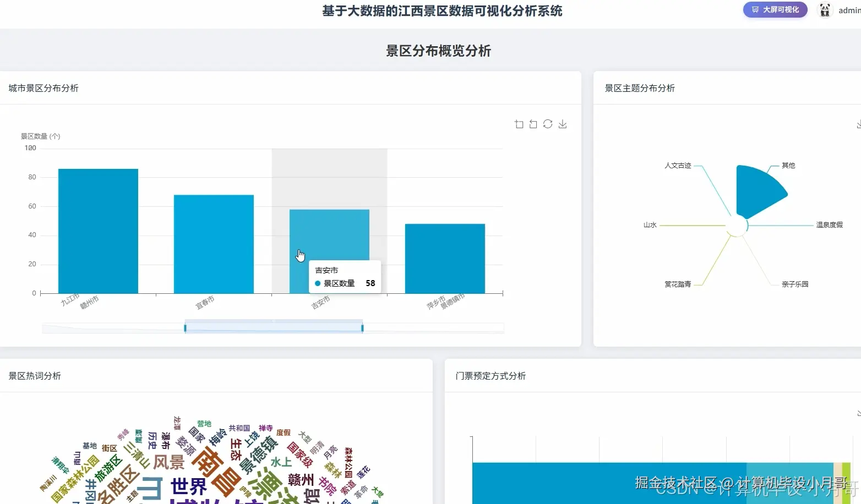The width and height of the screenshot is (861, 504).
Task: Refresh the city bar chart with the refresh icon
Action: 548,124
